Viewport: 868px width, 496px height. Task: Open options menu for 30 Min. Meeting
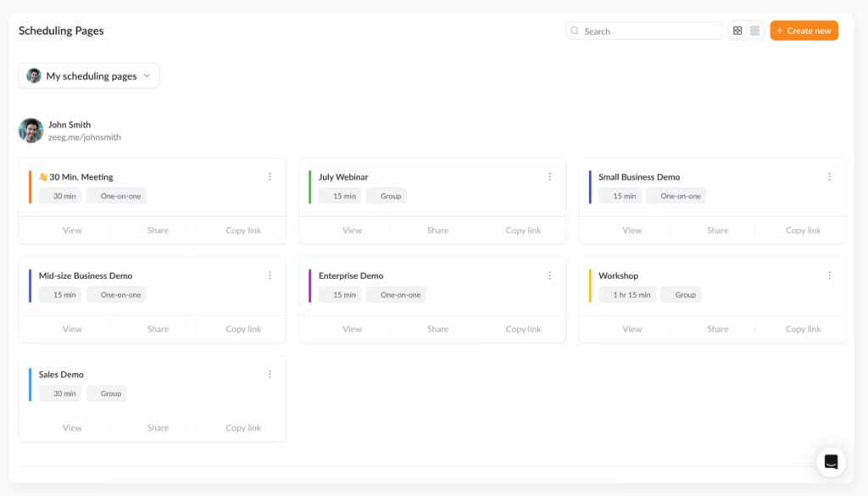[270, 176]
